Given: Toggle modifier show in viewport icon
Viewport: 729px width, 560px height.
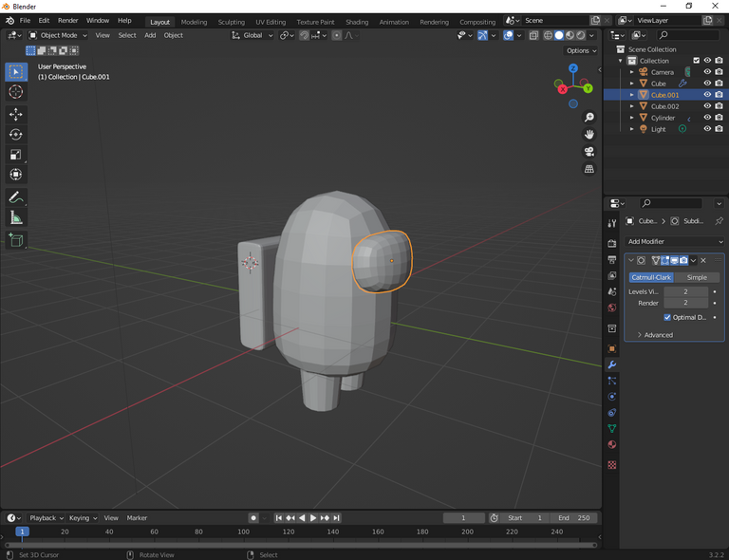Looking at the screenshot, I should (x=674, y=260).
